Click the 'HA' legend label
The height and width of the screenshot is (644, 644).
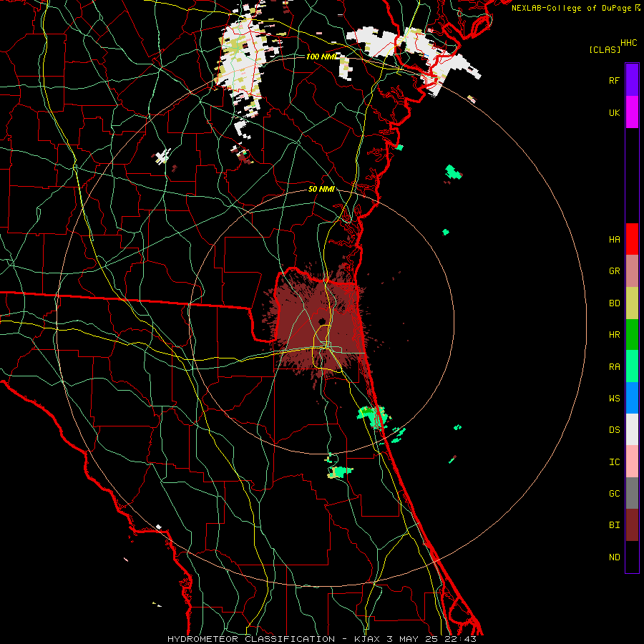(x=614, y=240)
